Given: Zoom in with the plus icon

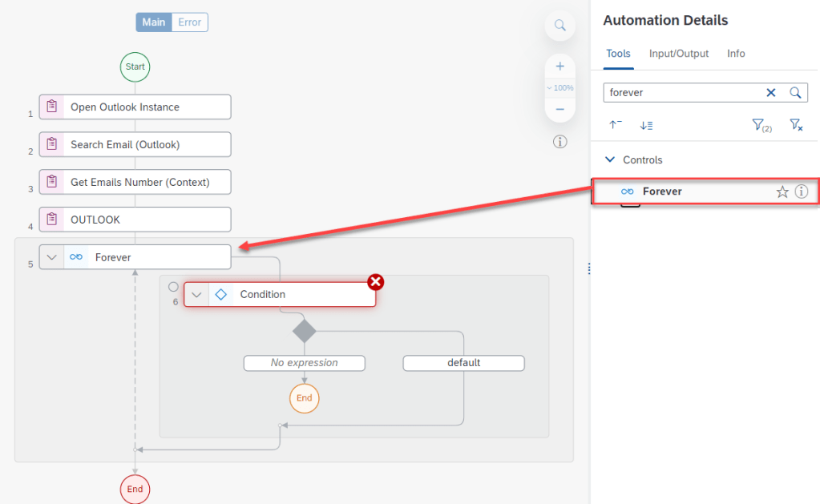Looking at the screenshot, I should [559, 67].
